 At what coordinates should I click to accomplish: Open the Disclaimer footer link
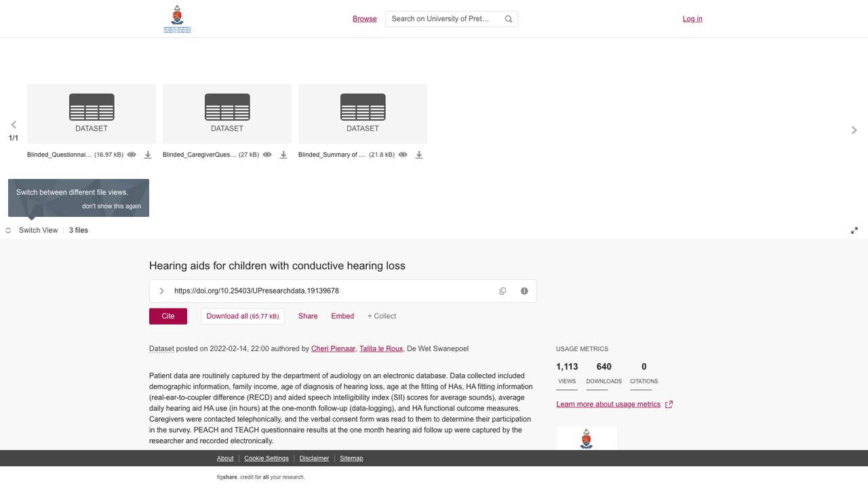tap(315, 458)
